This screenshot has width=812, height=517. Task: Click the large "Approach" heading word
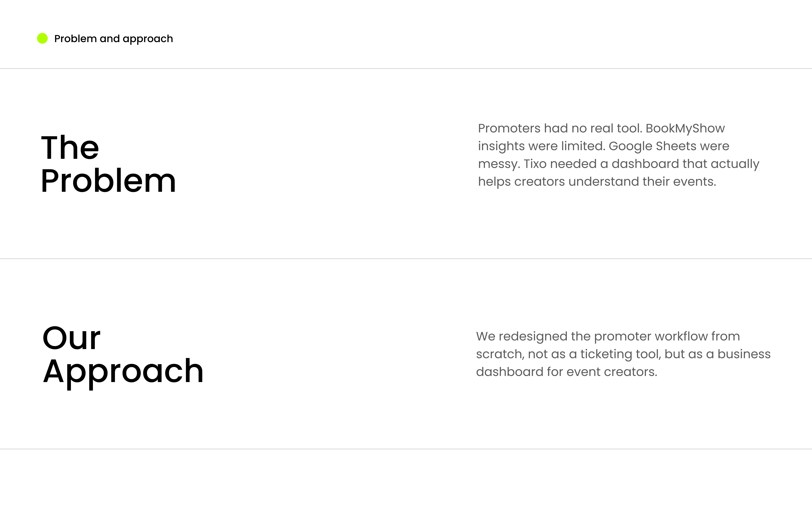[x=123, y=371]
